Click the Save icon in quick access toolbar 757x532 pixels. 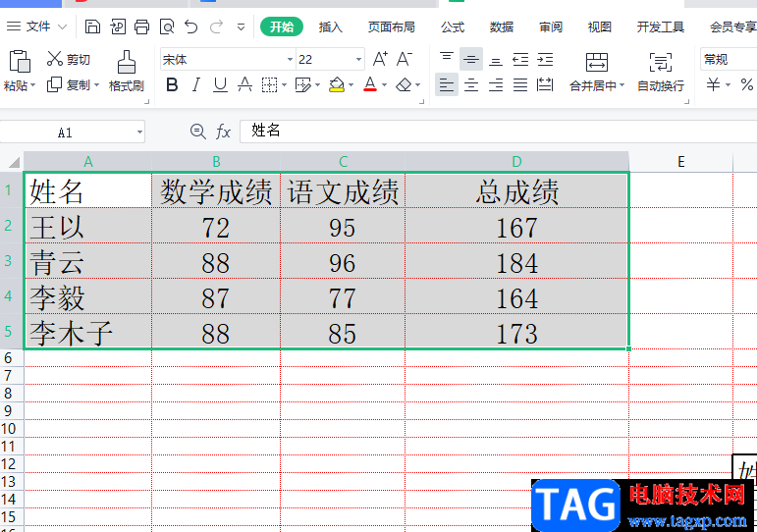click(x=92, y=27)
